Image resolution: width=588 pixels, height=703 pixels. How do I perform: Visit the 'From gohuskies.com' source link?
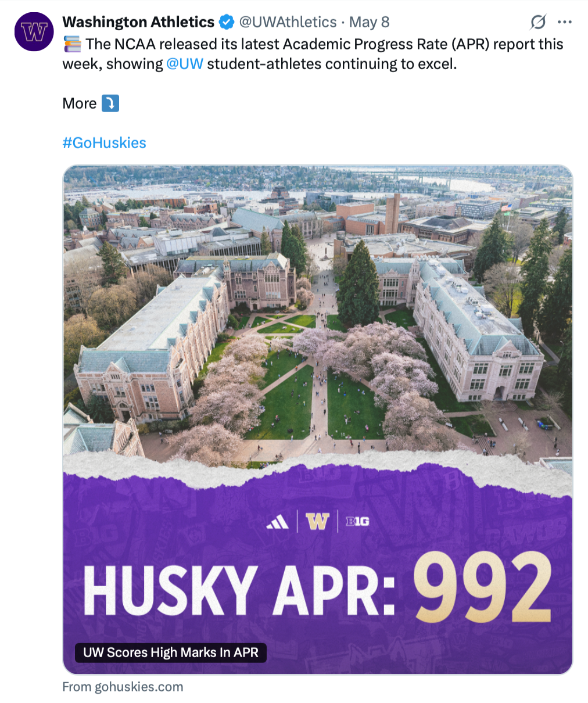pyautogui.click(x=123, y=687)
